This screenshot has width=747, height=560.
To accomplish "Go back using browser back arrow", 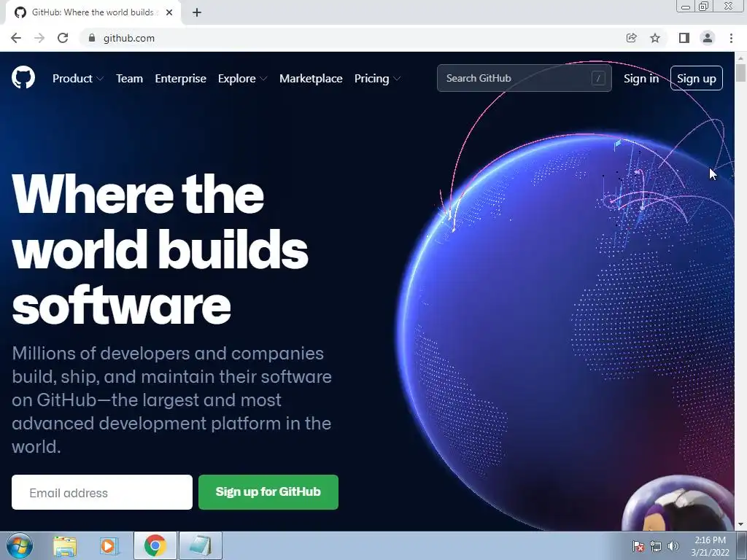I will (16, 38).
